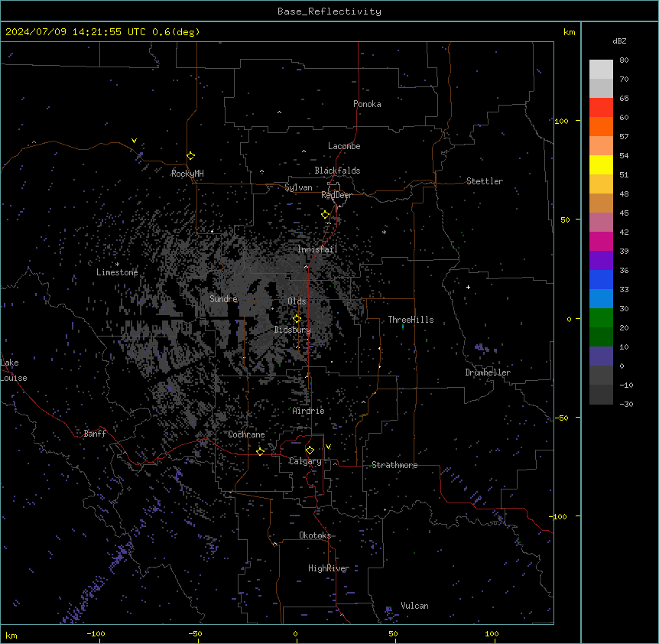659x644 pixels.
Task: Select the blue 33-36 dBZ legend swatch
Action: [x=601, y=279]
